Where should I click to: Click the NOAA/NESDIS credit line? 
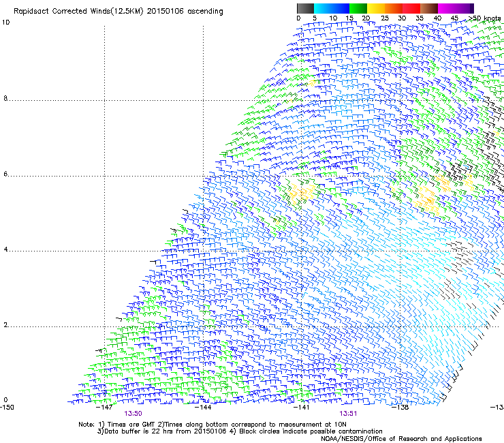pos(401,439)
